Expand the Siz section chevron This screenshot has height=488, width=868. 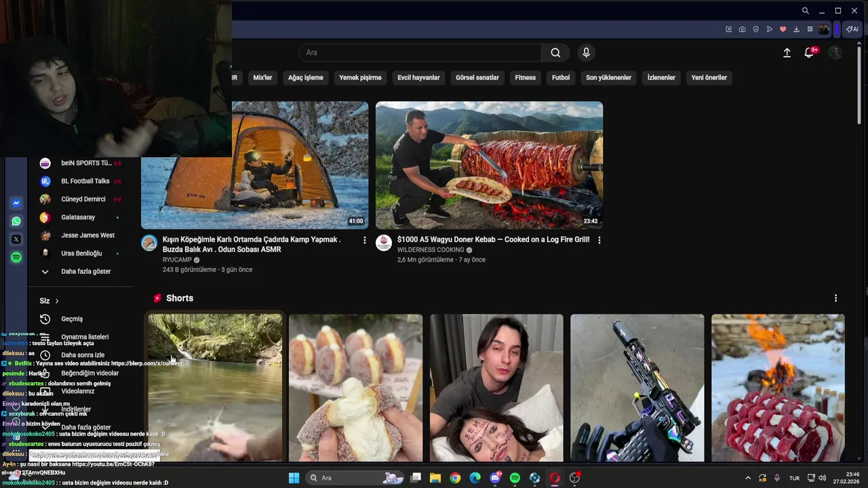click(x=57, y=301)
